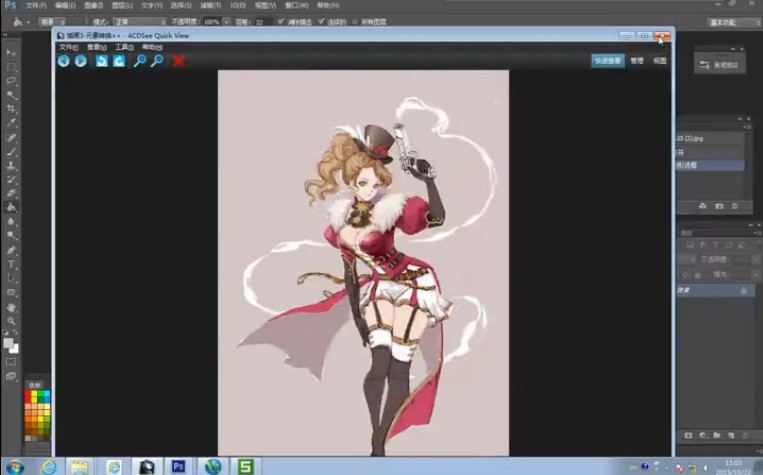This screenshot has height=475, width=763.
Task: Open the History panel flyout menu
Action: pyautogui.click(x=748, y=127)
